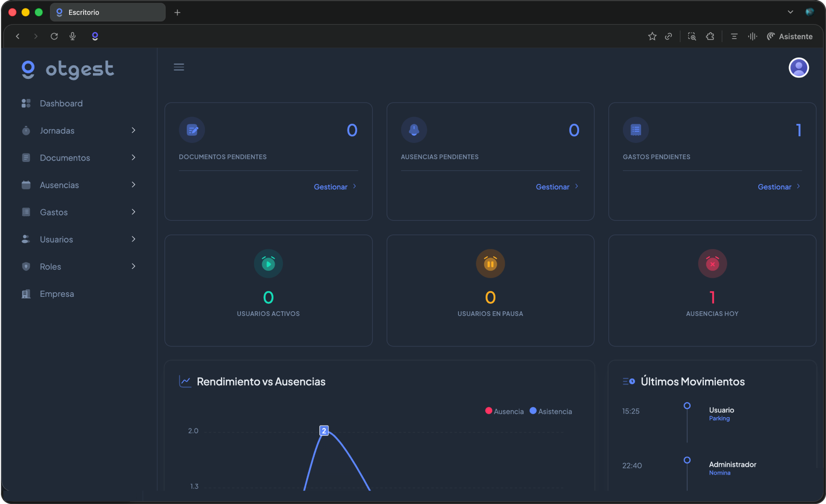
Task: Click the extensions puzzle icon
Action: [710, 36]
